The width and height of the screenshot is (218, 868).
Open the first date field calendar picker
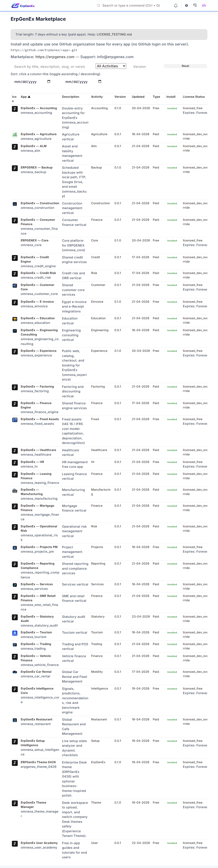click(49, 81)
